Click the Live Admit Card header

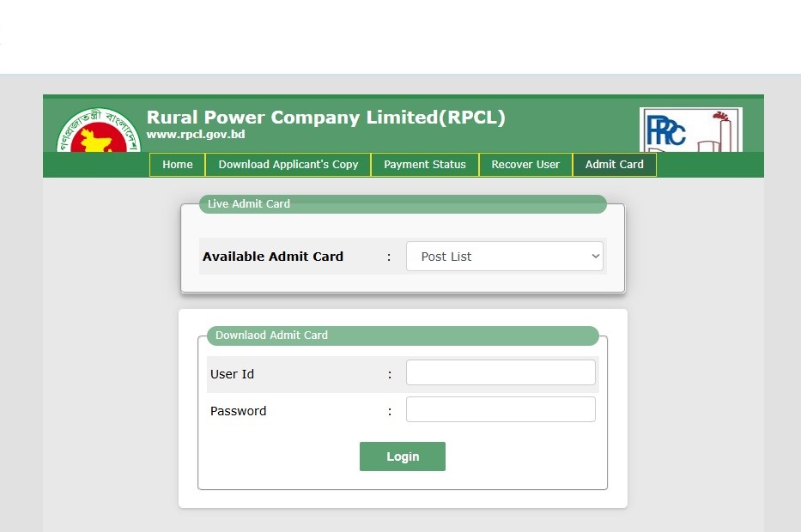point(403,203)
